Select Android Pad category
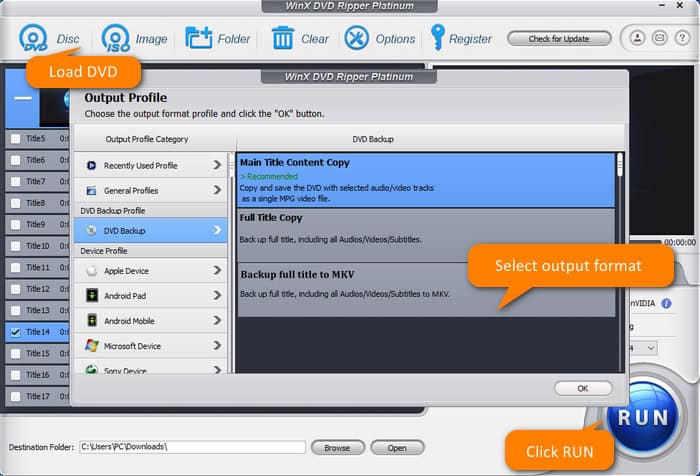 click(151, 296)
